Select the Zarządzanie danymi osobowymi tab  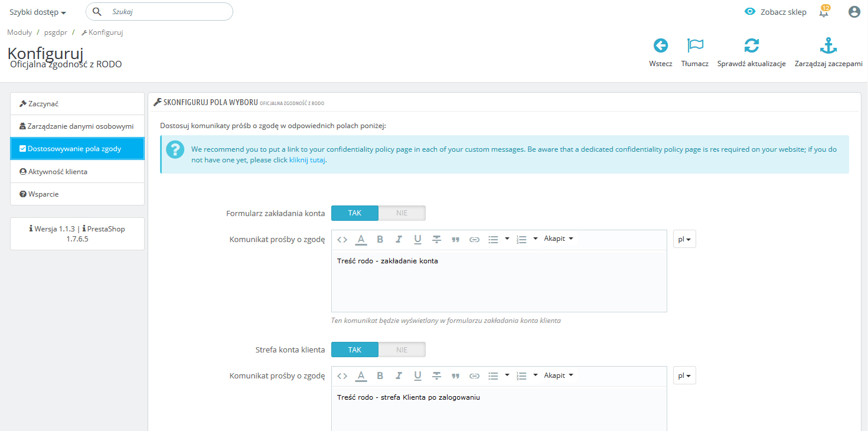[77, 126]
